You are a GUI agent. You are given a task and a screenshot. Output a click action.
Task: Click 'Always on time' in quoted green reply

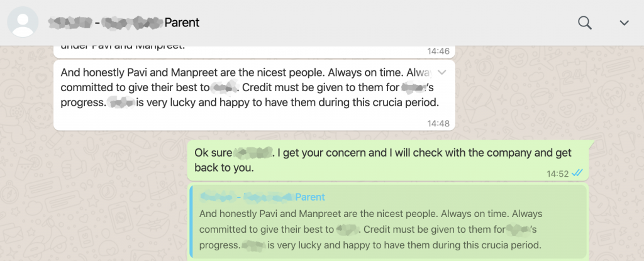440,214
